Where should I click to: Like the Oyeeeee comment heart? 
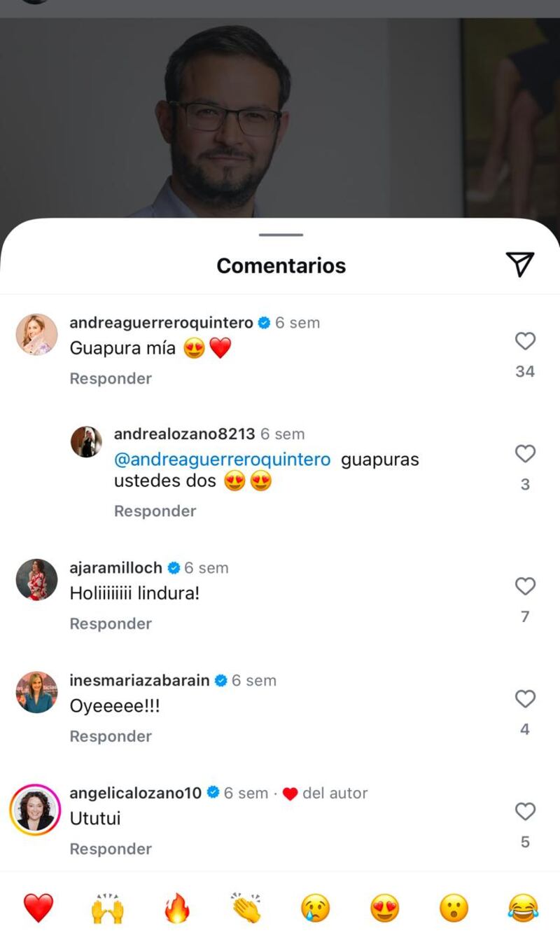pyautogui.click(x=525, y=699)
